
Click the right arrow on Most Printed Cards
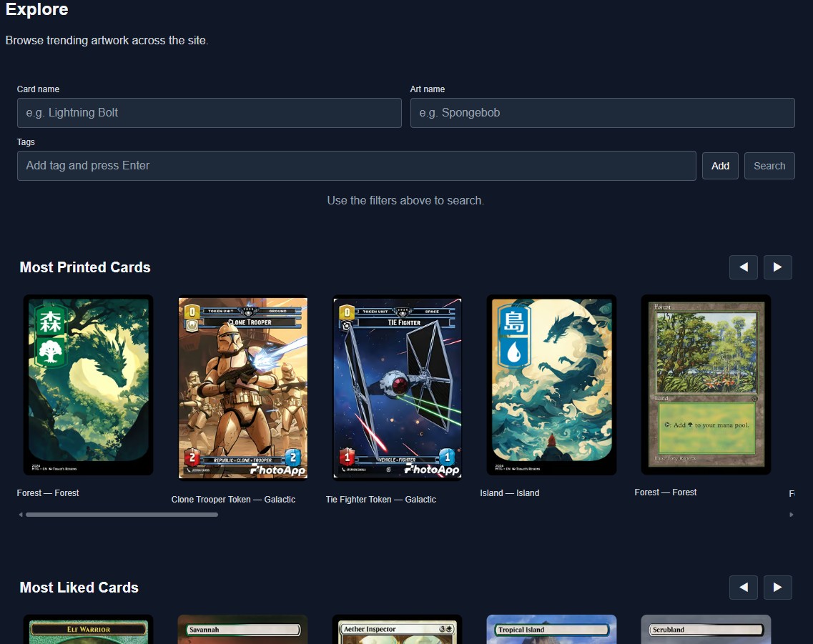click(777, 267)
